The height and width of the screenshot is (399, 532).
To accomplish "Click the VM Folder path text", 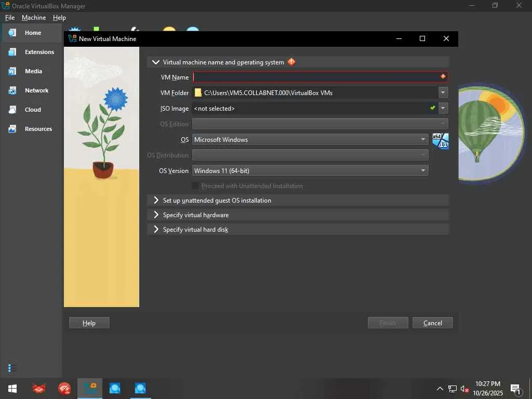I will (x=268, y=92).
